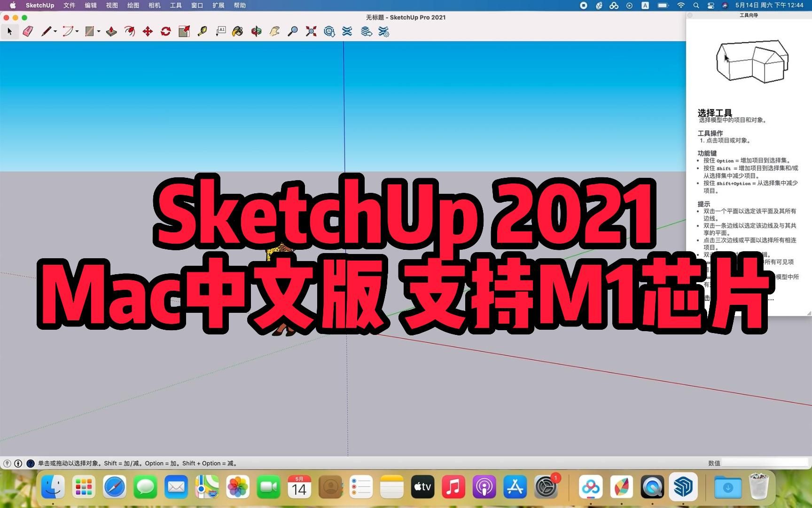Viewport: 812px width, 508px height.
Task: Click the geo-location status bar icon
Action: pyautogui.click(x=7, y=463)
